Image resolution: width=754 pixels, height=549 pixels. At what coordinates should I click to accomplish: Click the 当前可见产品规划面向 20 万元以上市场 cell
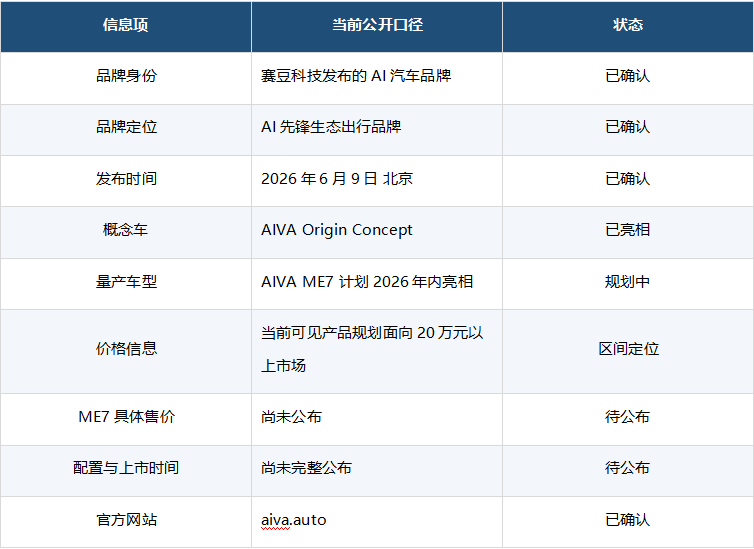click(x=377, y=351)
